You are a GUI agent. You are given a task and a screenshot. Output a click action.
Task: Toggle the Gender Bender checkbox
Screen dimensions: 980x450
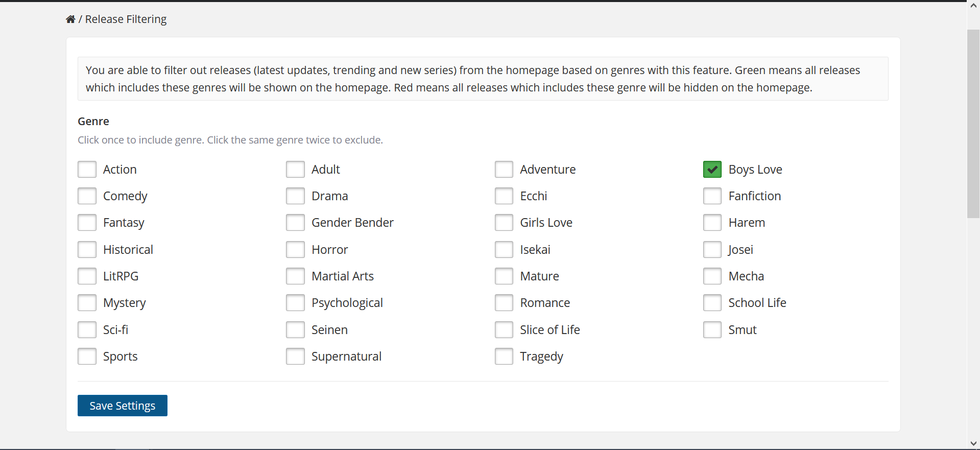point(295,223)
